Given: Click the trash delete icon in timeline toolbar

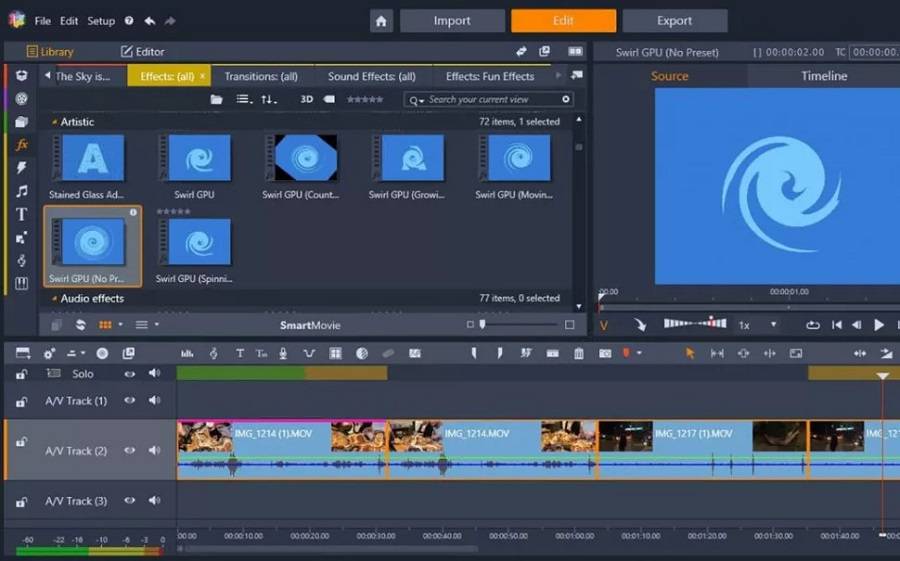Looking at the screenshot, I should click(579, 353).
